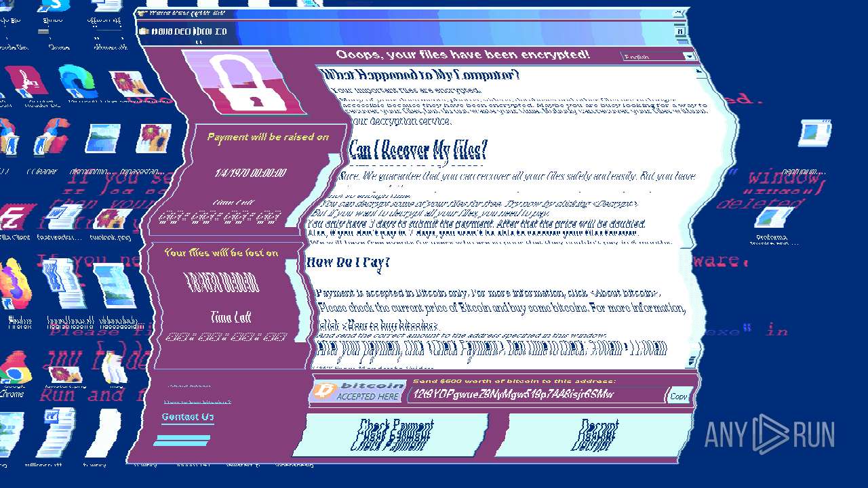Click the Bitcoin Accepted Here logo
868x488 pixels.
(x=357, y=392)
